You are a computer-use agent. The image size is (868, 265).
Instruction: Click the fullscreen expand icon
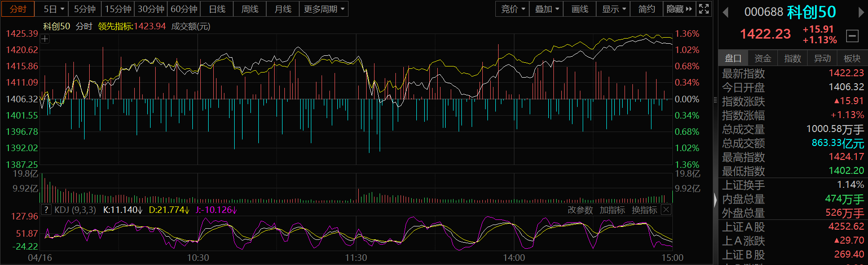click(704, 9)
